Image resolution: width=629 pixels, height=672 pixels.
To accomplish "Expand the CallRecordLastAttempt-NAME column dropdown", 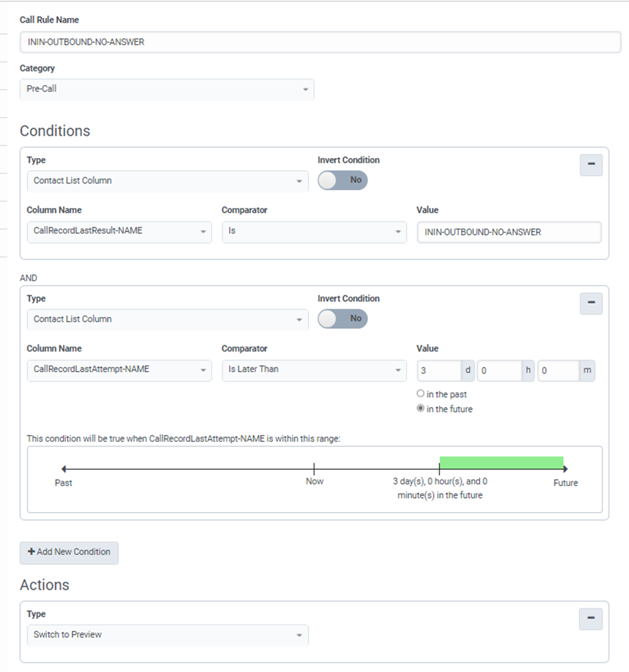I will point(120,369).
